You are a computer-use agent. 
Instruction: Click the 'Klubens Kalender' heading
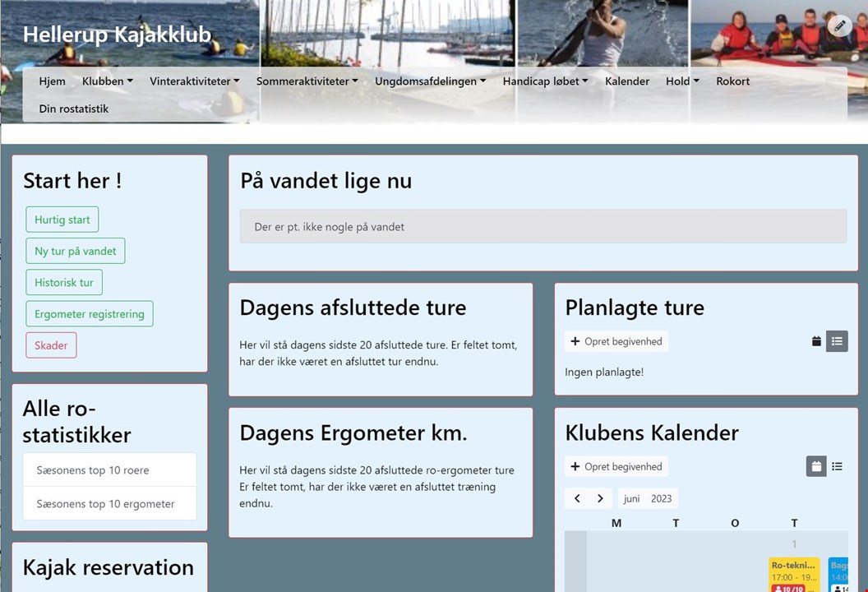click(652, 433)
